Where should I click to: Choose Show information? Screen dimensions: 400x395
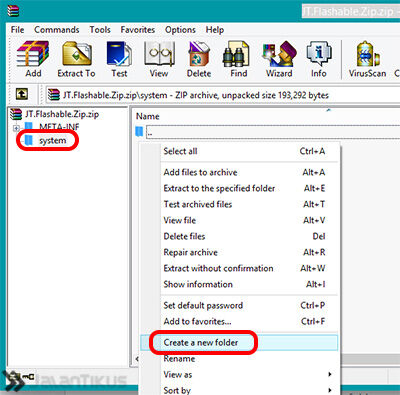(x=239, y=284)
